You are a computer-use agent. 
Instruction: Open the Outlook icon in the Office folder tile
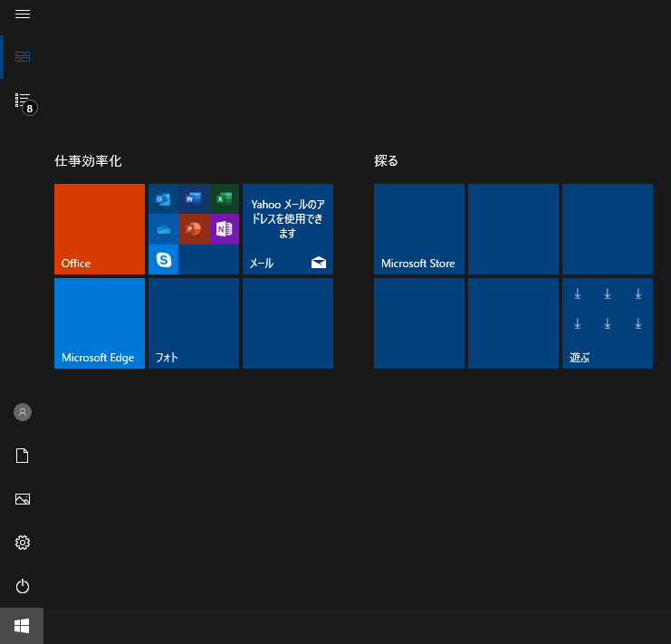164,199
